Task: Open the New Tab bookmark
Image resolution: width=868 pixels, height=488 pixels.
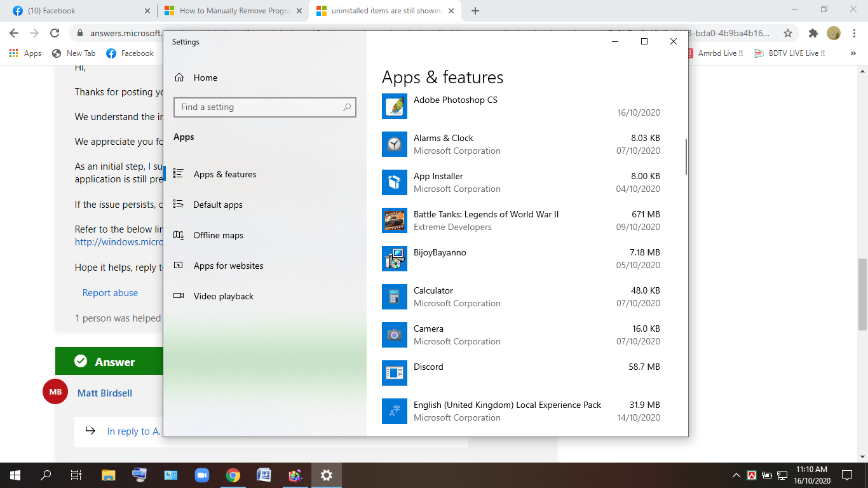Action: 74,53
